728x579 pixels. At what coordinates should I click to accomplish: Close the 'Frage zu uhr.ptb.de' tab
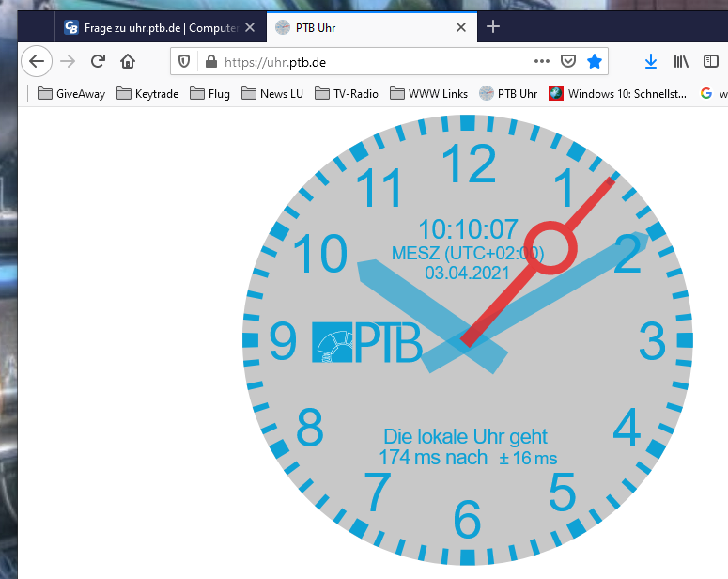[x=250, y=27]
